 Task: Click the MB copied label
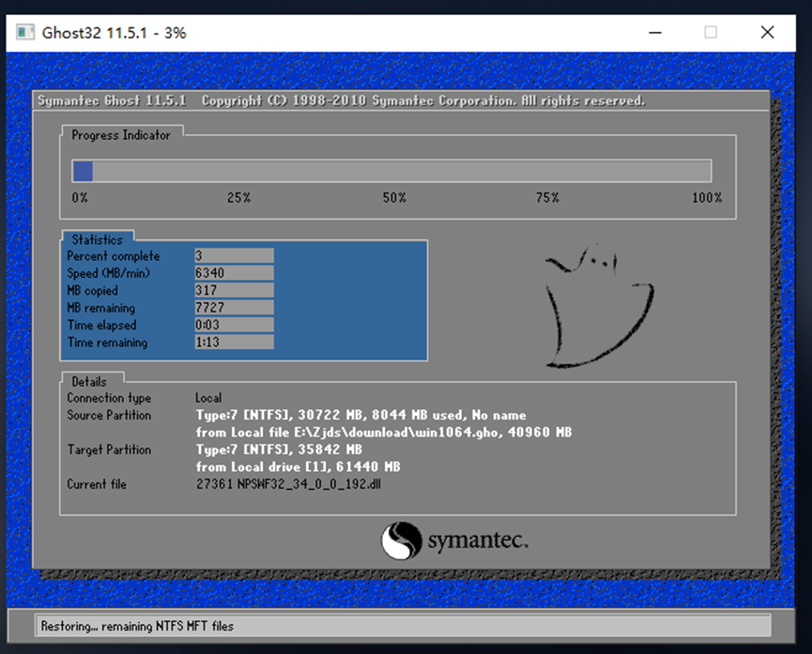pos(92,291)
